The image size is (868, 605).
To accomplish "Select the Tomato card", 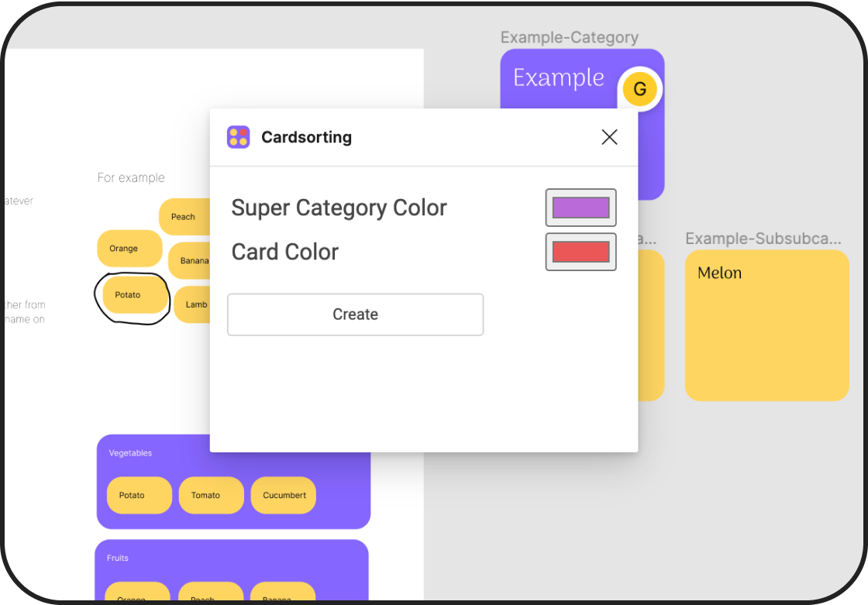I will click(x=211, y=496).
